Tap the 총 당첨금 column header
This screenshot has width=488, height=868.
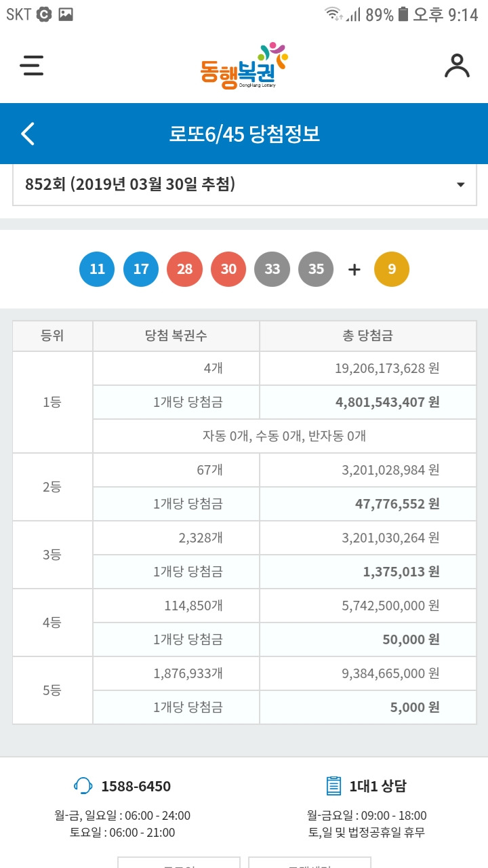(368, 336)
